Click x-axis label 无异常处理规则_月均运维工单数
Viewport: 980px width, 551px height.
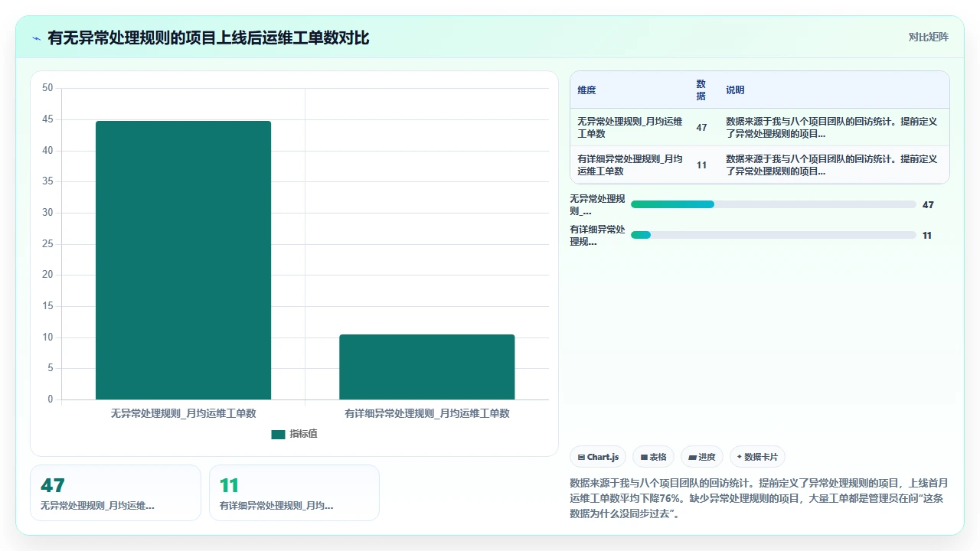[183, 413]
